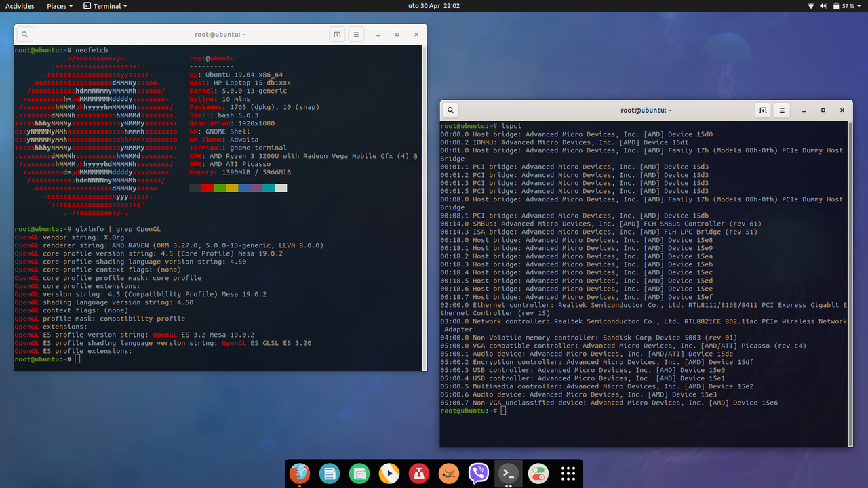This screenshot has width=868, height=488.
Task: Open LibreOffice Writer from the dock
Action: pyautogui.click(x=330, y=474)
